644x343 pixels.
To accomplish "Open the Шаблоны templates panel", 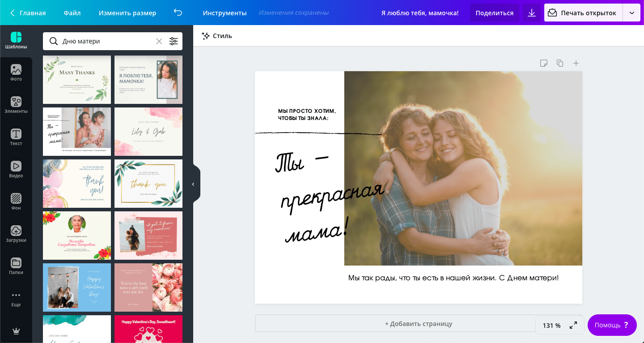I will pos(16,40).
